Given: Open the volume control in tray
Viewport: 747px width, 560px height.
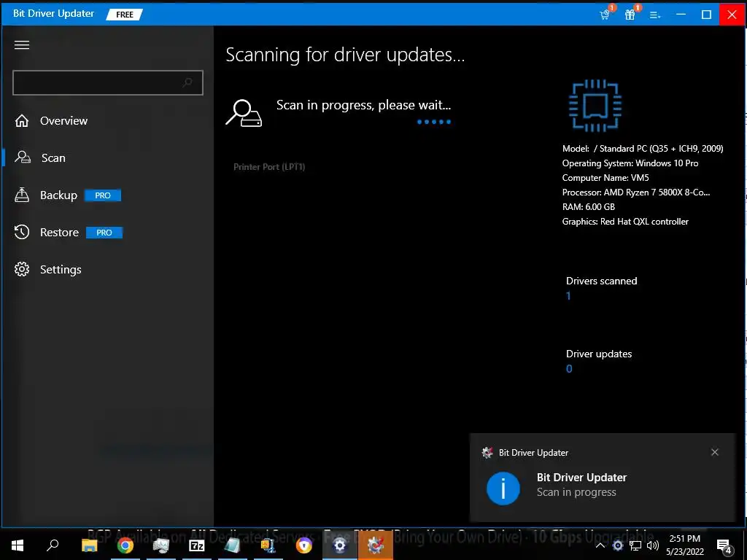Looking at the screenshot, I should pyautogui.click(x=653, y=545).
